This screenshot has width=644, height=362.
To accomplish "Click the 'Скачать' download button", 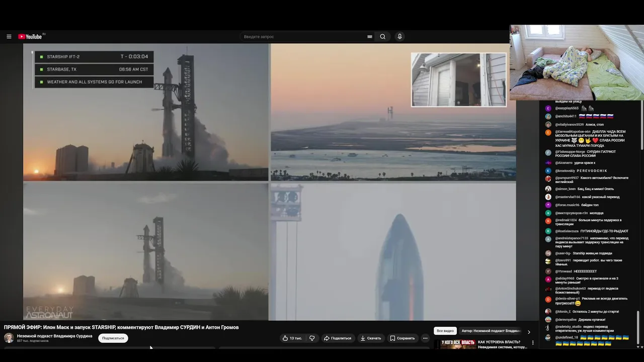I will pyautogui.click(x=371, y=338).
